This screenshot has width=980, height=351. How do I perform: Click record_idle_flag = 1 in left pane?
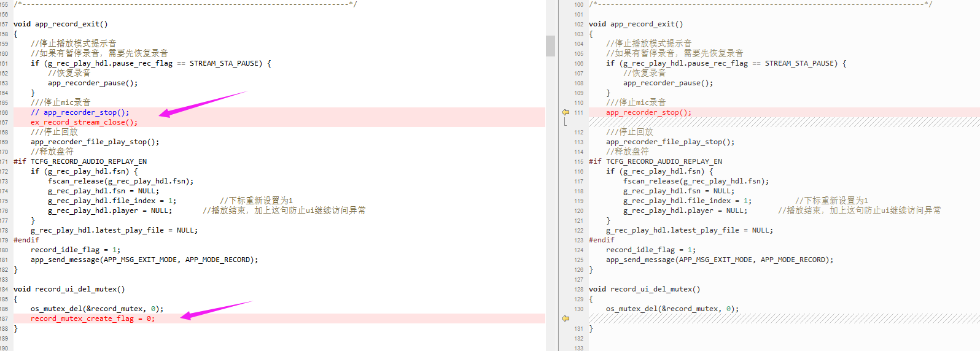76,250
